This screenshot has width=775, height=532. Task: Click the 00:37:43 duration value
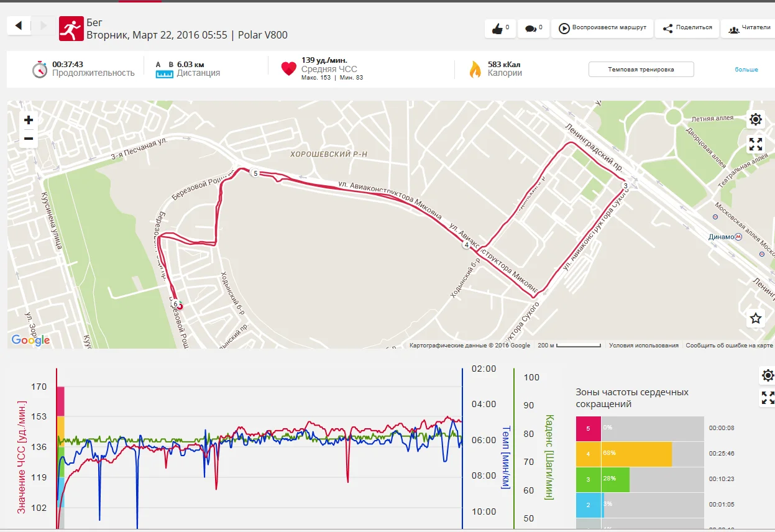pos(68,64)
